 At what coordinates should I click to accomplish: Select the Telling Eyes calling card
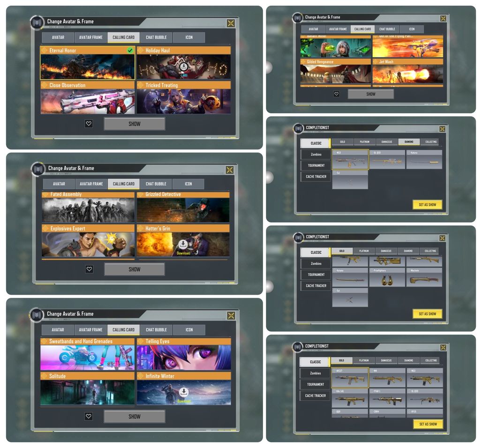(184, 354)
